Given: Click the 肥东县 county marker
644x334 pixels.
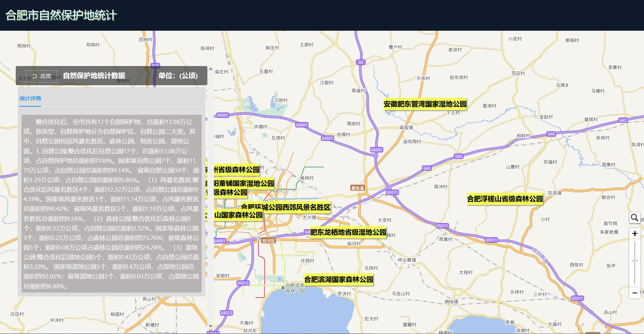Looking at the screenshot, I should tap(358, 188).
